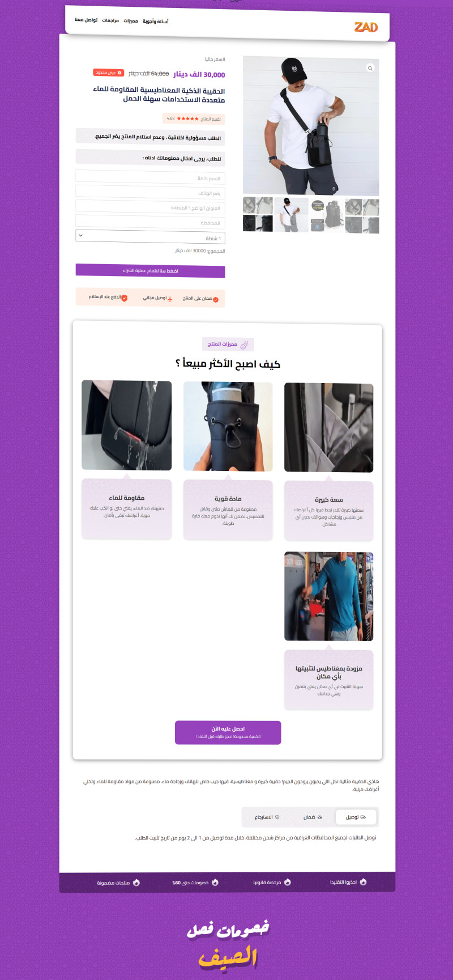The image size is (453, 980).
Task: Click the flame icon beside منتجات مضمونة
Action: [x=136, y=883]
